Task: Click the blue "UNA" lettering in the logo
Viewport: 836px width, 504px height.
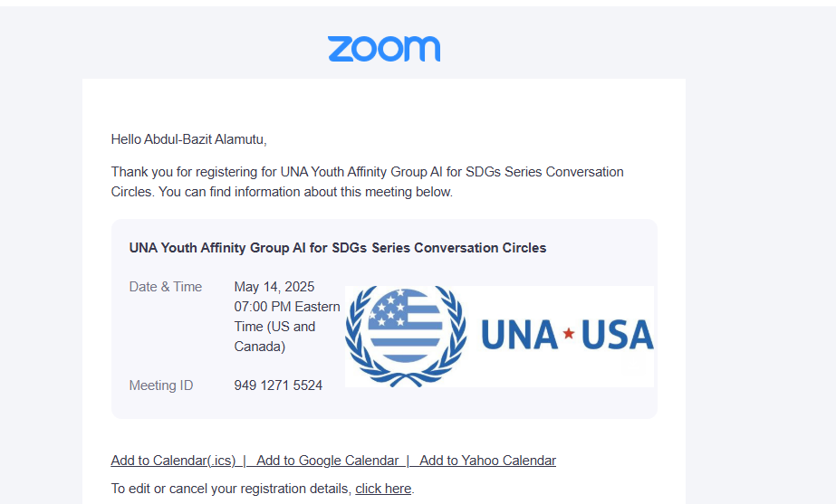Action: 519,335
